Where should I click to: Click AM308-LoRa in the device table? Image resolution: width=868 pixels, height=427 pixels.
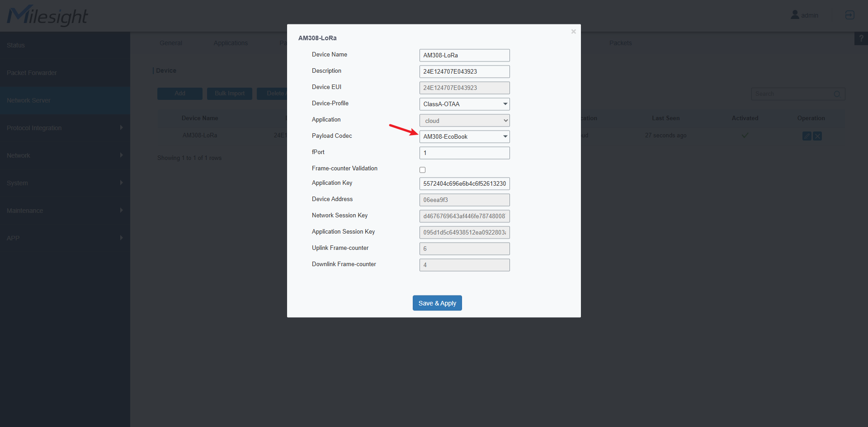[200, 135]
